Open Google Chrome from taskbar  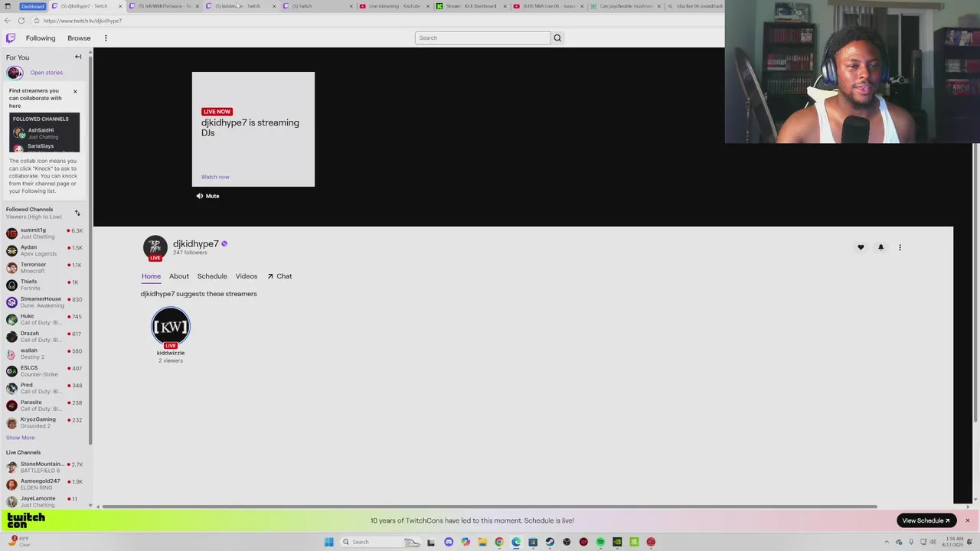(499, 542)
